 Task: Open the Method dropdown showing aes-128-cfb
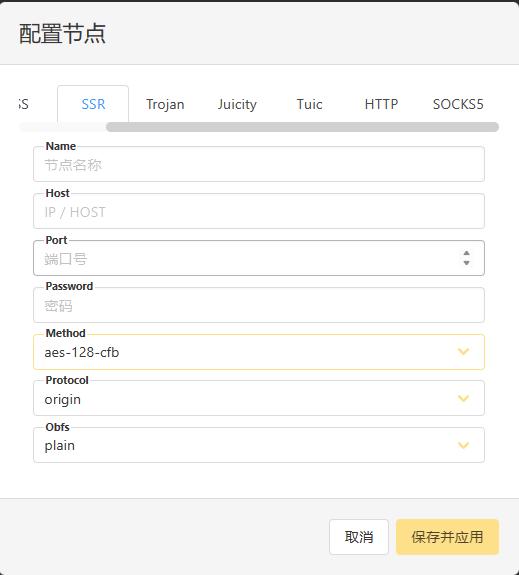(259, 352)
